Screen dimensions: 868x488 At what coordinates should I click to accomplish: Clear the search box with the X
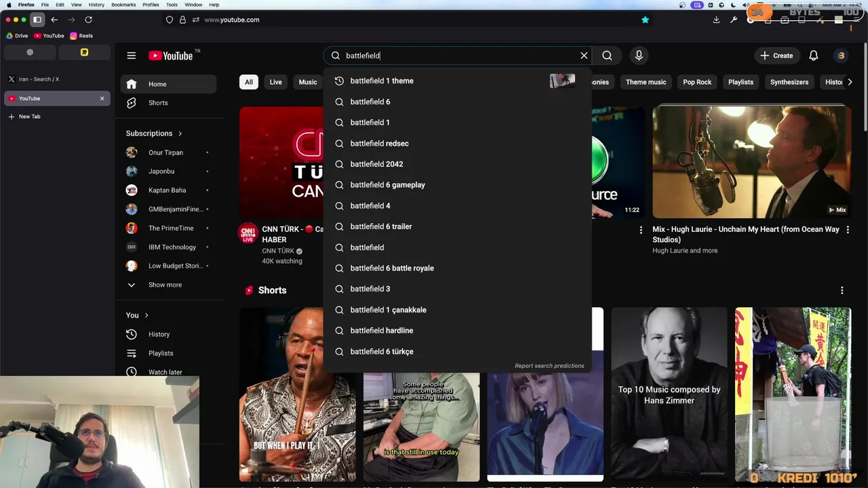pos(584,56)
